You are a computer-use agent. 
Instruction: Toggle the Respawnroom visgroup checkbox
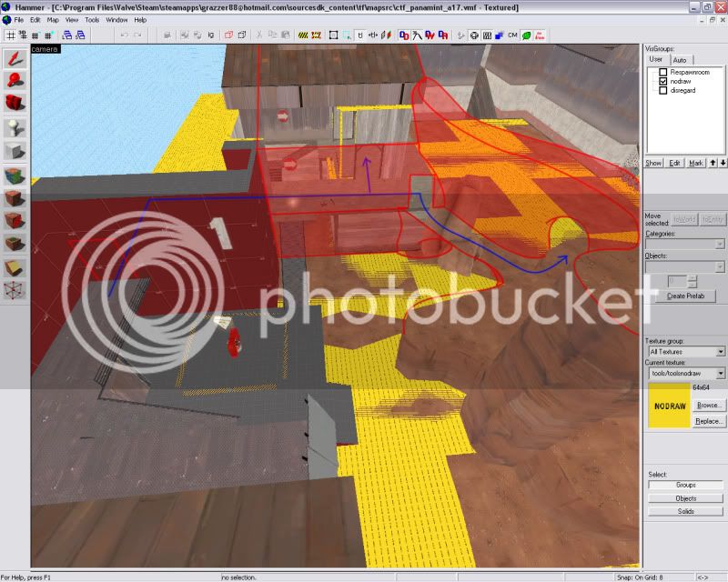point(663,72)
